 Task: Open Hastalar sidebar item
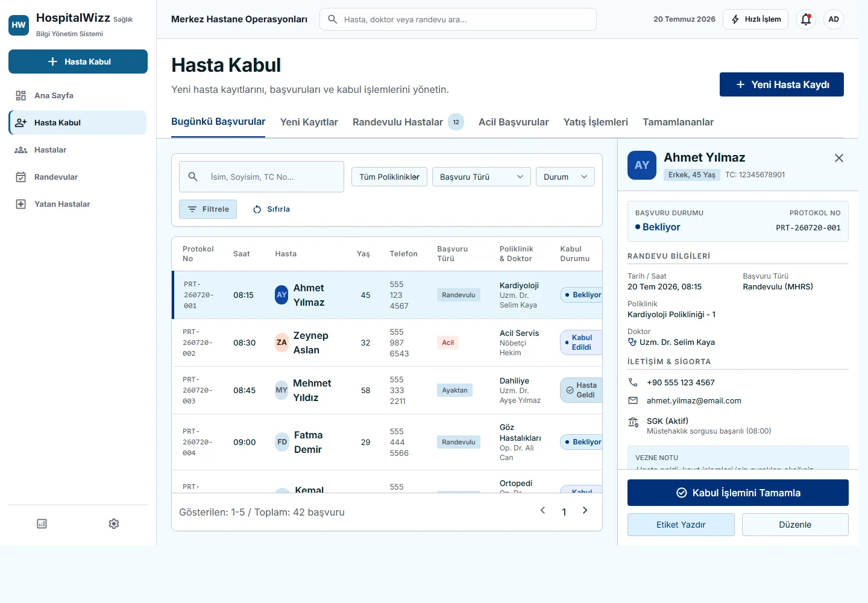78,150
